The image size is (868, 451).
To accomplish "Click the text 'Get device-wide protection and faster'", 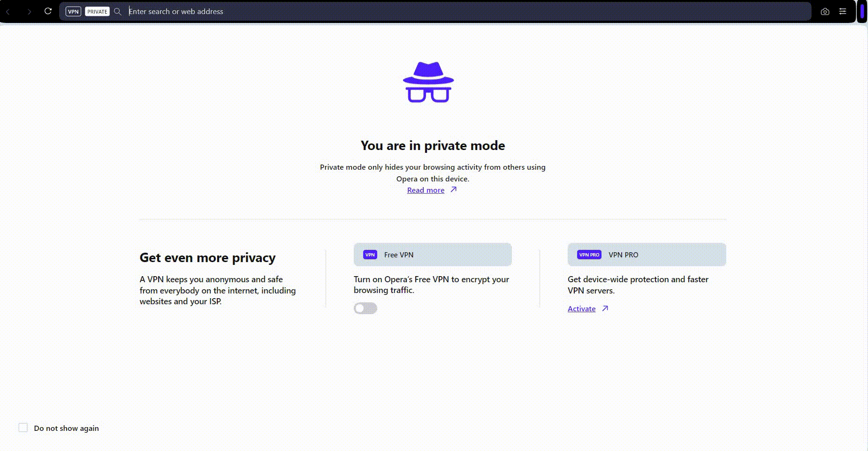I will point(638,279).
